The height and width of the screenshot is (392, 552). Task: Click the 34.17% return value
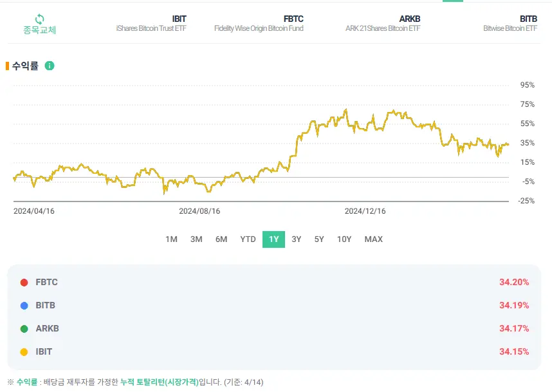514,329
